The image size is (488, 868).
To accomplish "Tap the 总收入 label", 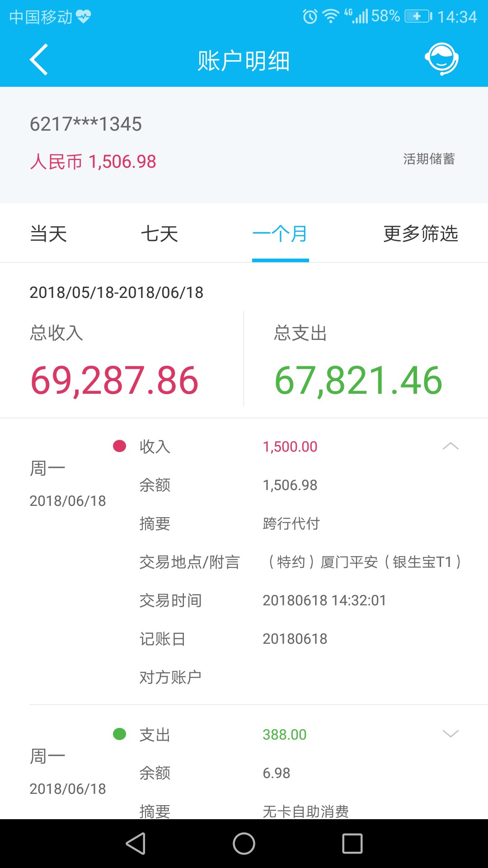I will click(x=56, y=333).
